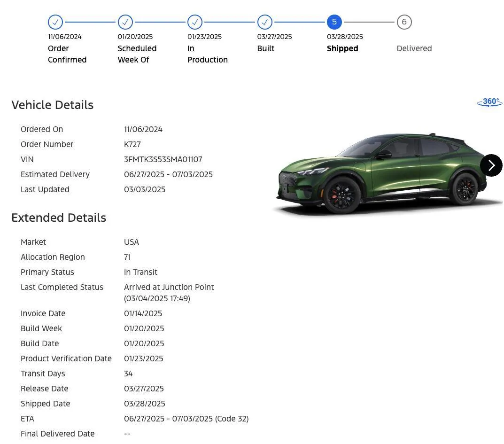
Task: Click the Order Confirmed step label
Action: 67,54
